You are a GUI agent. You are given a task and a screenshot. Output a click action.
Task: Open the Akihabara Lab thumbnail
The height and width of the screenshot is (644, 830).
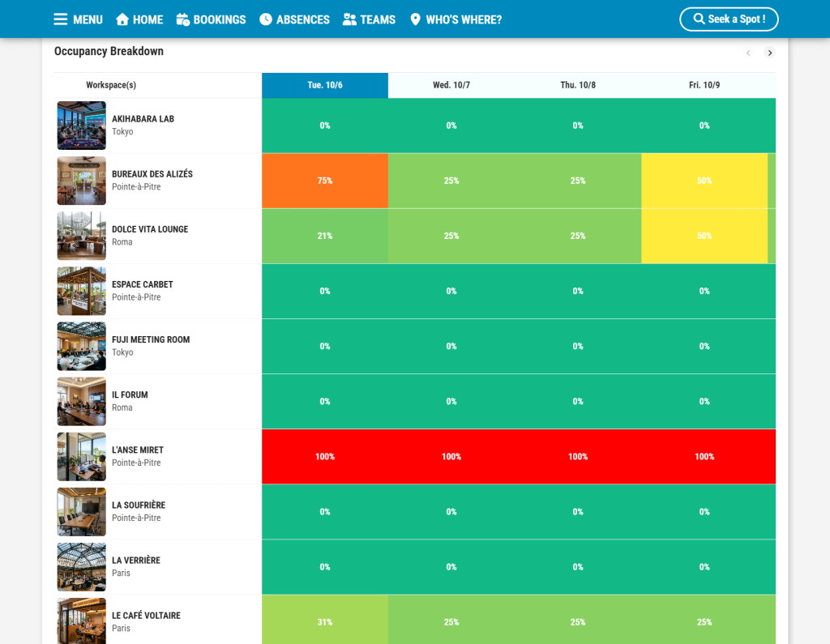click(x=82, y=126)
